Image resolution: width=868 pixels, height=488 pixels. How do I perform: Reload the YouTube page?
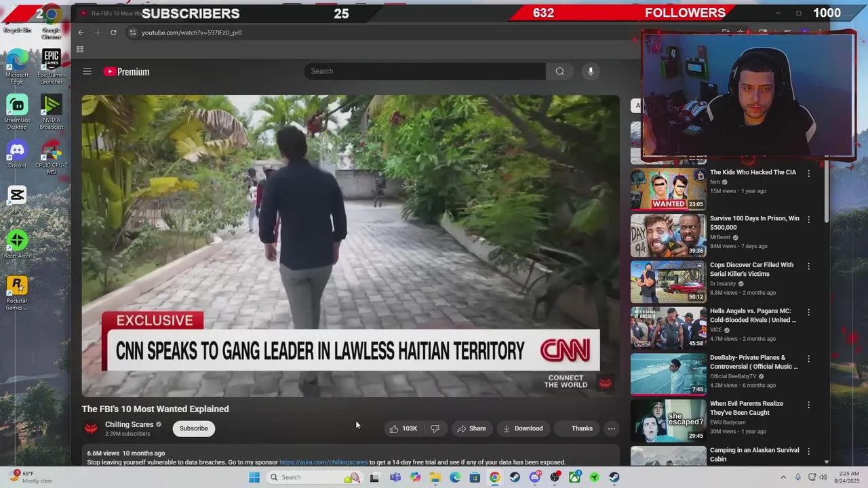pos(113,33)
